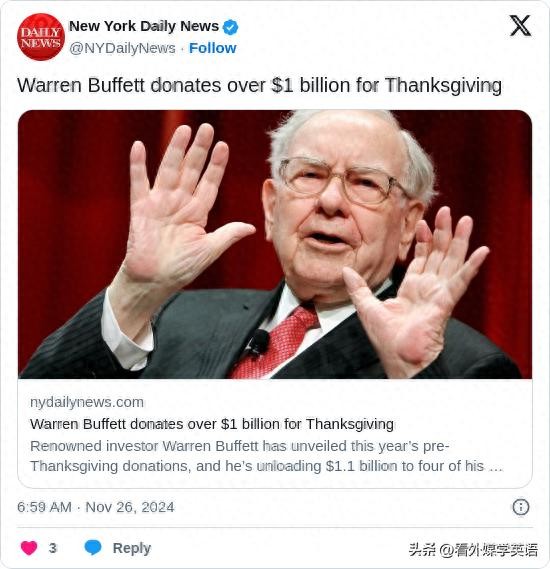
Task: Click the like count number 3
Action: (53, 548)
